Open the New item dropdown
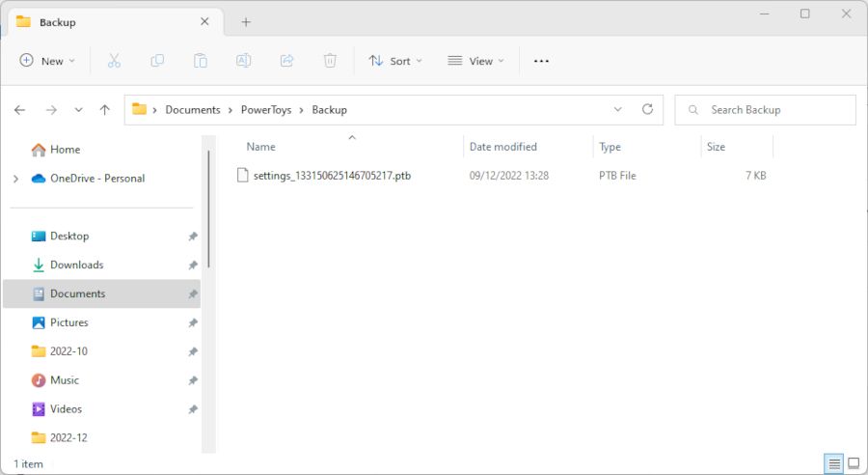The height and width of the screenshot is (475, 868). (47, 61)
